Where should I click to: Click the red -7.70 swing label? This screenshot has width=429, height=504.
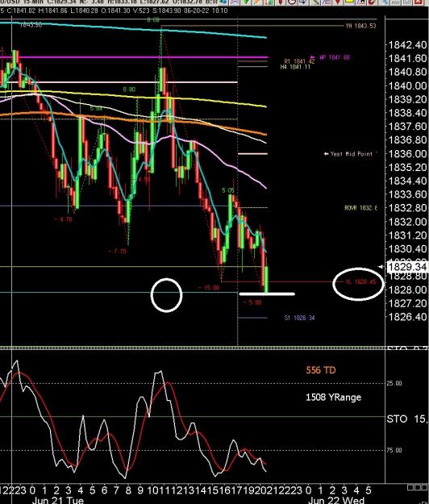(x=117, y=251)
